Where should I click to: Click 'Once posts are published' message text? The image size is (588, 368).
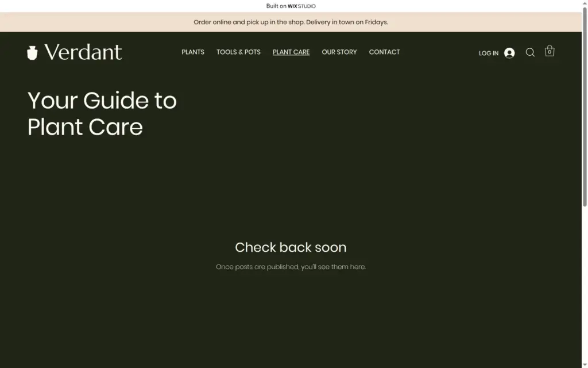click(291, 267)
